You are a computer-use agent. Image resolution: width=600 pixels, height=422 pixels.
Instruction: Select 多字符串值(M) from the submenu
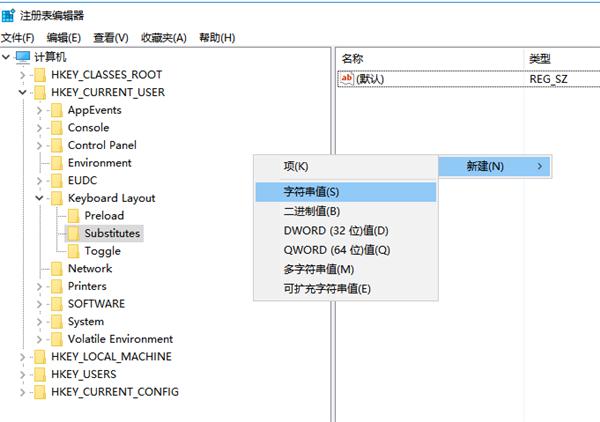pos(346,269)
